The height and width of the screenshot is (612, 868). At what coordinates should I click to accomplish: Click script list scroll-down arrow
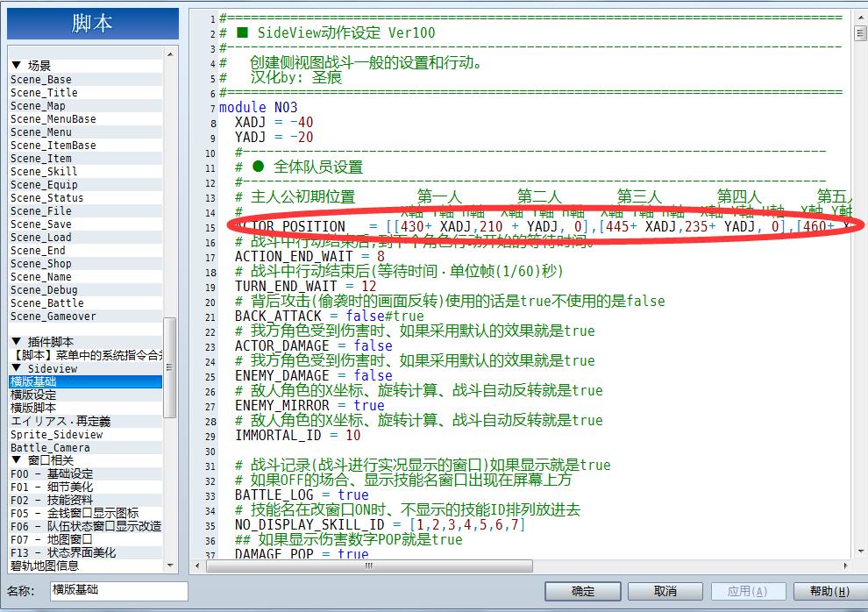pos(170,566)
